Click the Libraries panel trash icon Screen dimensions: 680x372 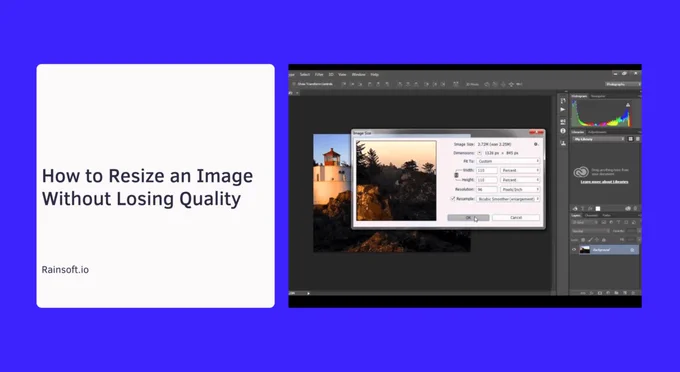click(x=636, y=209)
